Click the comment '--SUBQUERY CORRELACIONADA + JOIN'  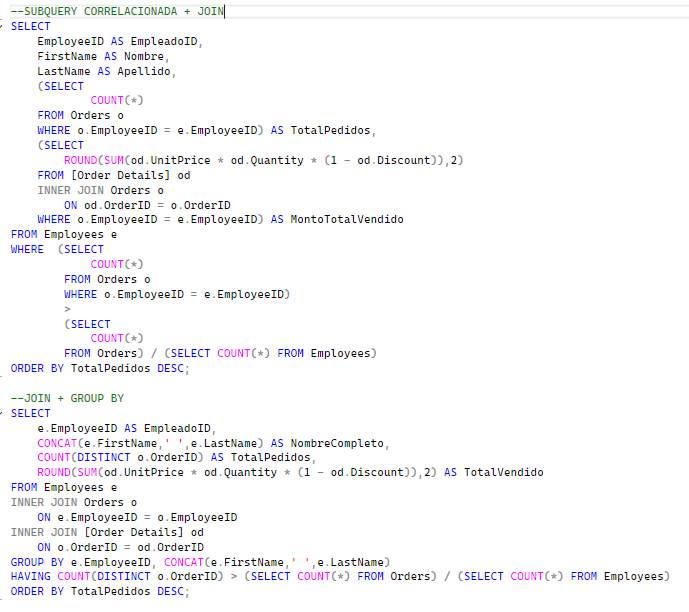pos(117,11)
